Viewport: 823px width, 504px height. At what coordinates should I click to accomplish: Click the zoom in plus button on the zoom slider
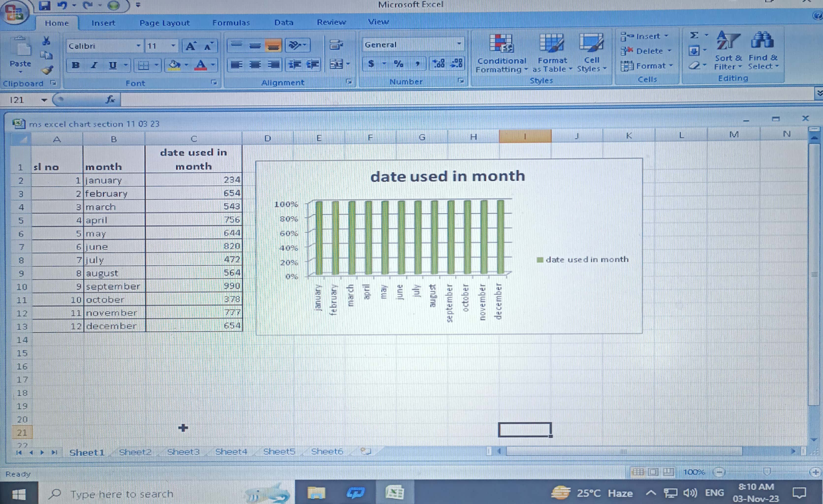click(815, 472)
